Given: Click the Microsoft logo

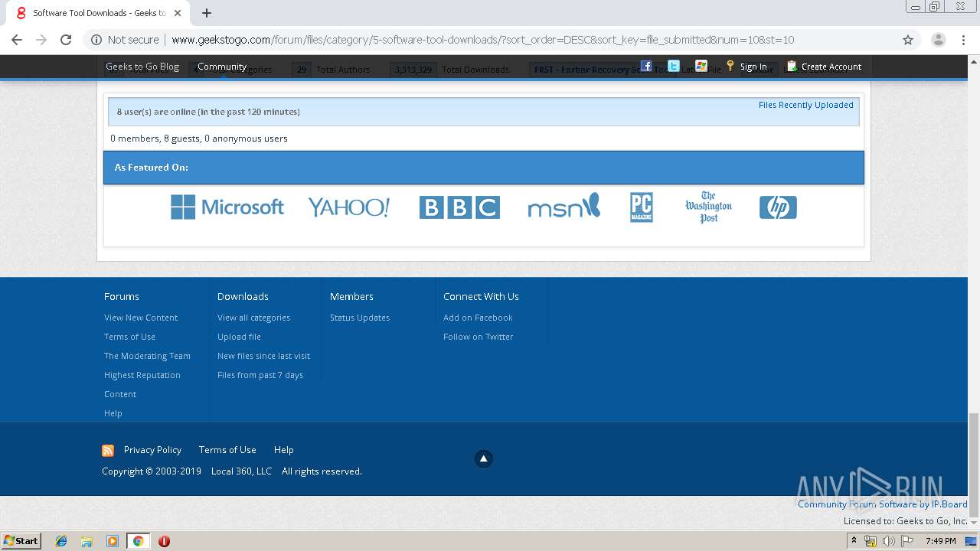Looking at the screenshot, I should click(227, 207).
